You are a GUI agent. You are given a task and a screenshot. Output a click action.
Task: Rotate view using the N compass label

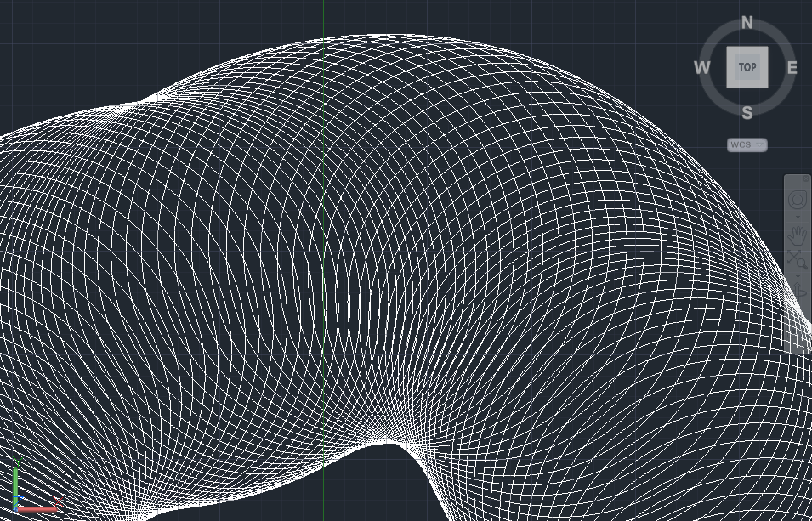pyautogui.click(x=747, y=23)
